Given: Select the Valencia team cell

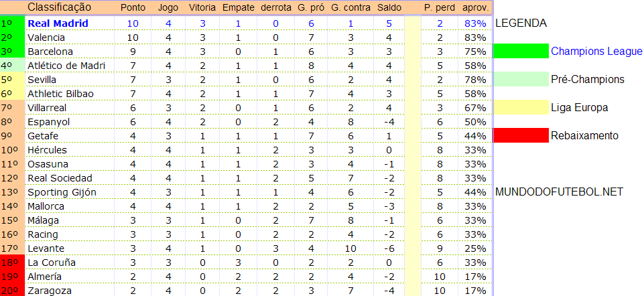Looking at the screenshot, I should [46, 38].
